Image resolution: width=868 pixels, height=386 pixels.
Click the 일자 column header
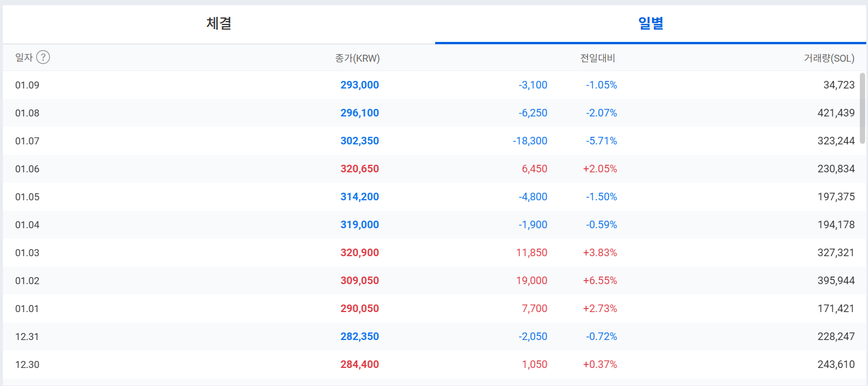24,57
